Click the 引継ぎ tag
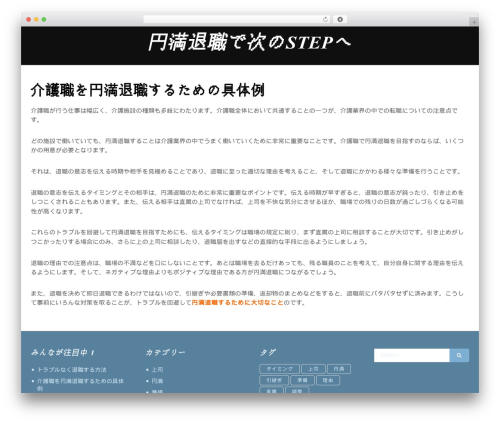 (x=274, y=380)
